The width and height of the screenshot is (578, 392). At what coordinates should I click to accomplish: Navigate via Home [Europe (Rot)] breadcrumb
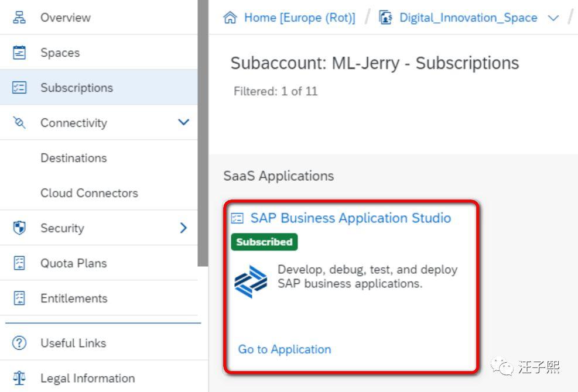299,18
